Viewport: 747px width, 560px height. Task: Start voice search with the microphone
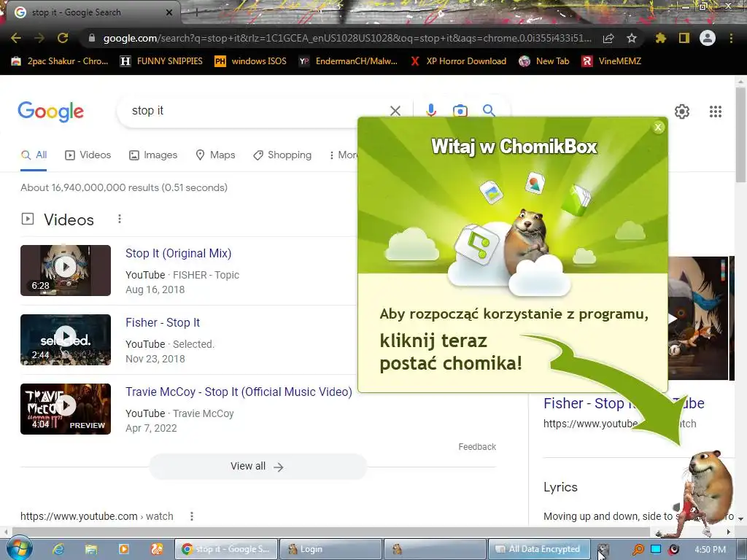431,111
